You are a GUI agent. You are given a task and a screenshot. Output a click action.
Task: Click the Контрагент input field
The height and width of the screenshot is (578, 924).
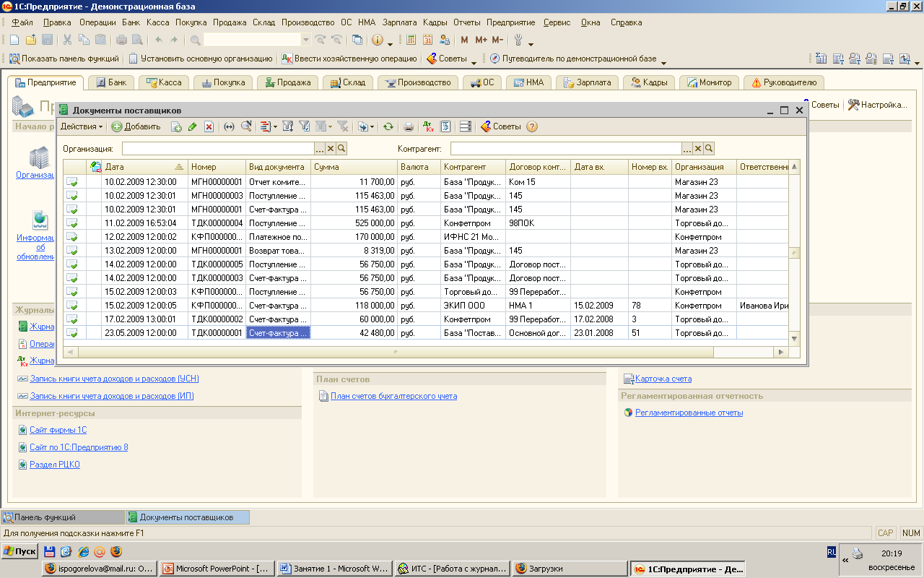[566, 148]
